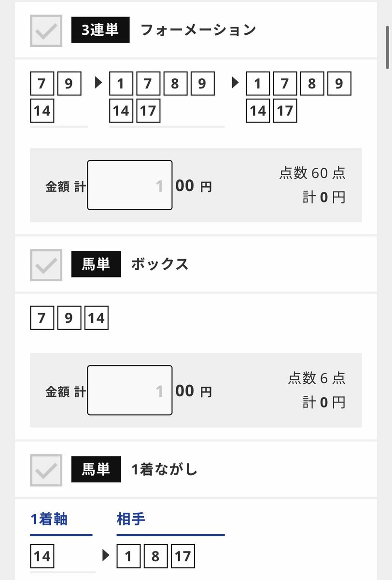Screen dimensions: 392x580
Task: Click the 馬単 badge beside 1着ながし
Action: click(96, 469)
